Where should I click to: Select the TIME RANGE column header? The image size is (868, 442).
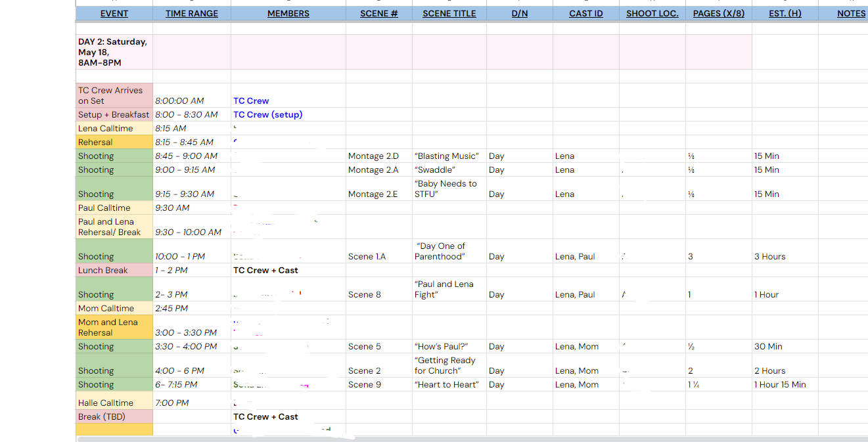pyautogui.click(x=192, y=13)
